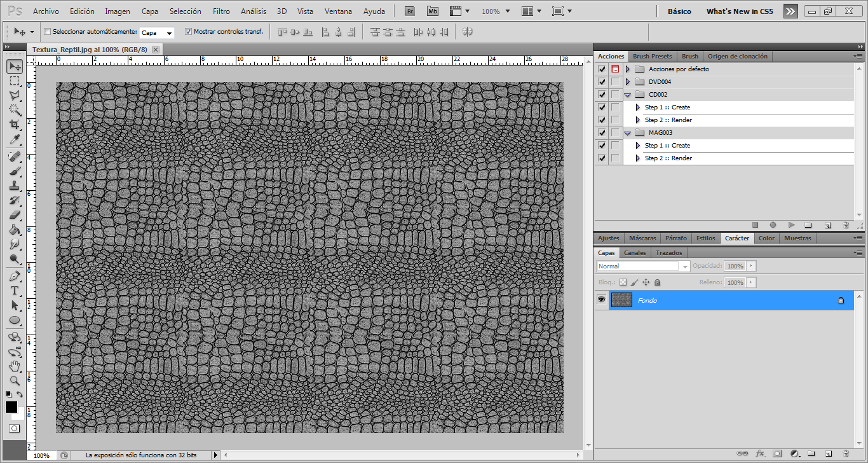Open the Ventana menu
868x463 pixels.
coord(339,11)
